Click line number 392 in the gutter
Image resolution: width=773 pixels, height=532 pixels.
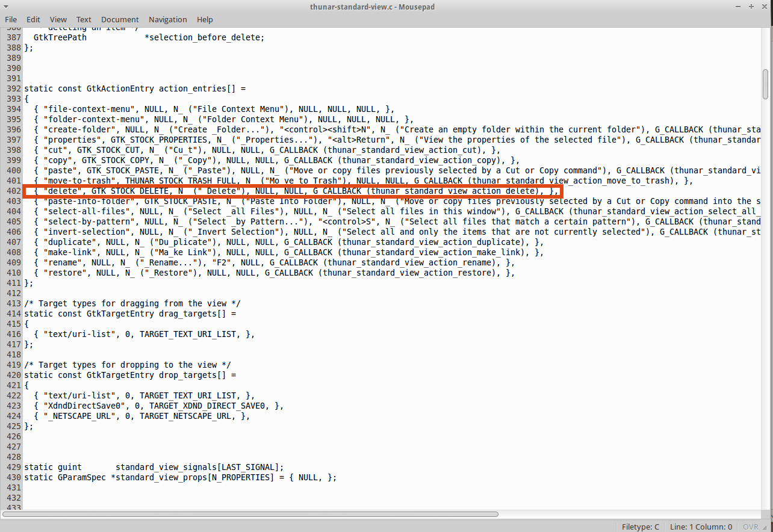(x=13, y=88)
